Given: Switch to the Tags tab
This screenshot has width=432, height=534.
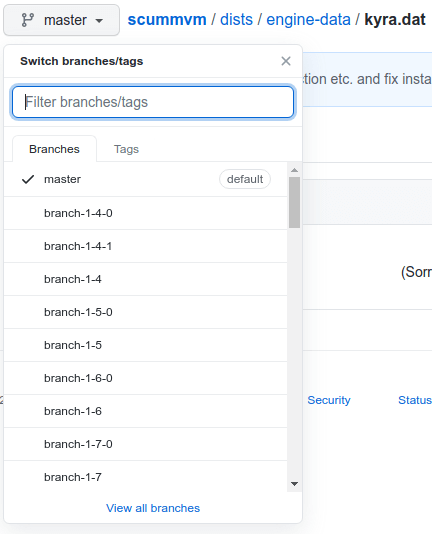Looking at the screenshot, I should pyautogui.click(x=126, y=149).
